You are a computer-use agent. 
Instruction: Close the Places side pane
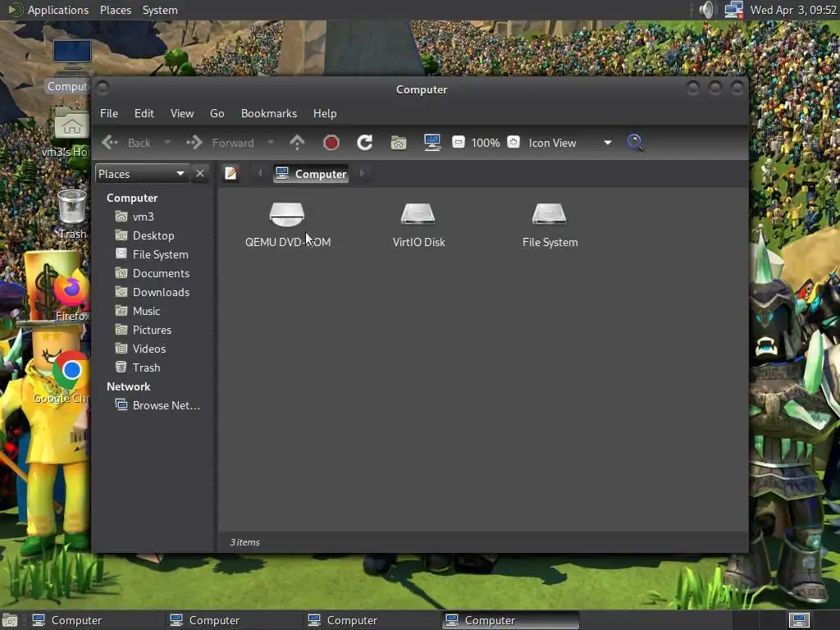[200, 174]
